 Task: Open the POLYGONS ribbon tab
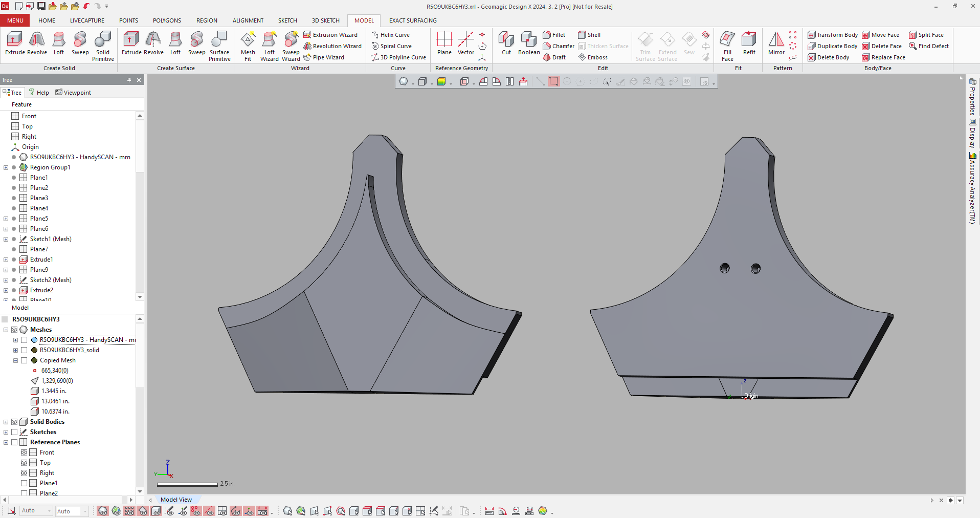coord(167,20)
